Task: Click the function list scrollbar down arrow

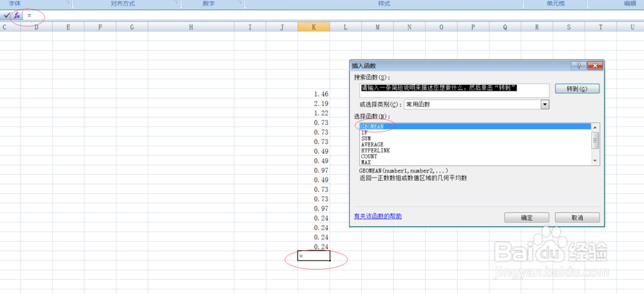Action: (x=595, y=161)
